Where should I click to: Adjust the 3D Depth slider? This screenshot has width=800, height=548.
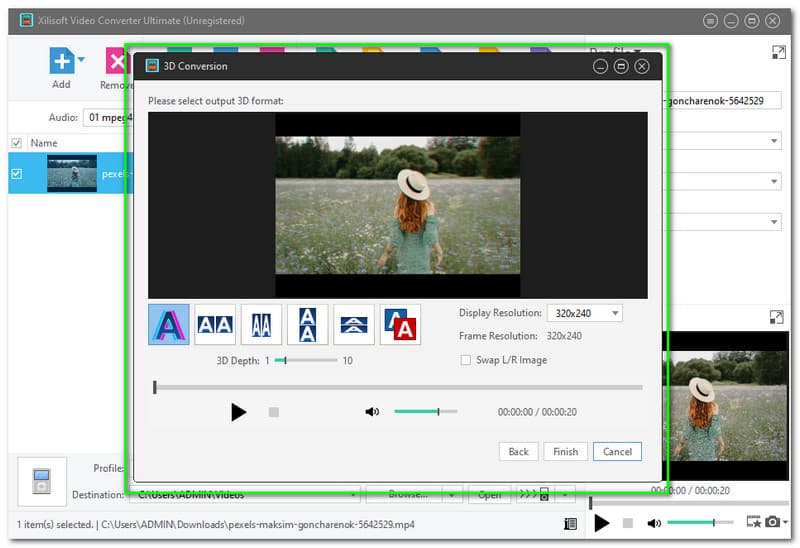(x=287, y=360)
